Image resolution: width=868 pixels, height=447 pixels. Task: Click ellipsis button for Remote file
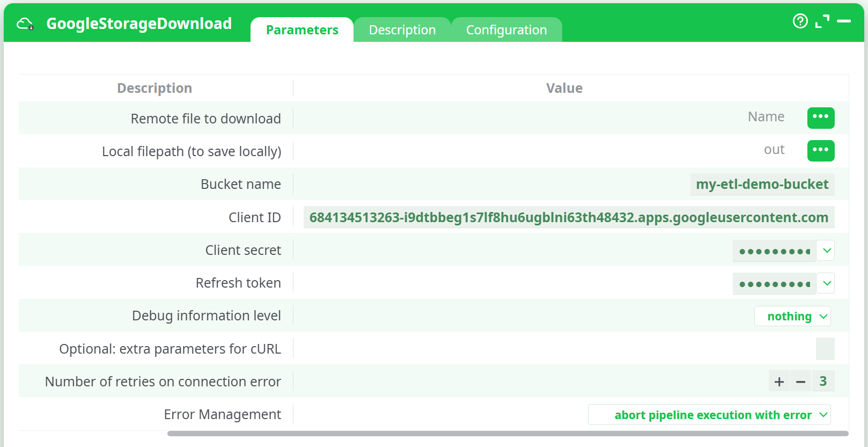(x=820, y=118)
